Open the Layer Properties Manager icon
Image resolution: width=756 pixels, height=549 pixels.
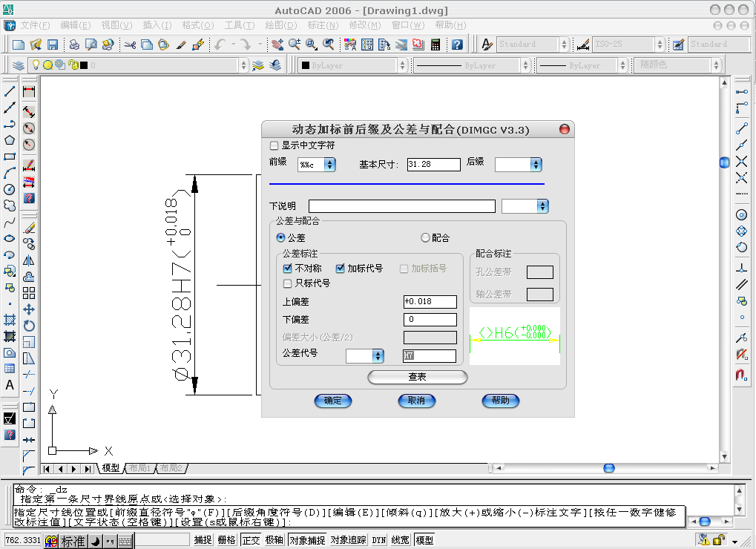(18, 65)
